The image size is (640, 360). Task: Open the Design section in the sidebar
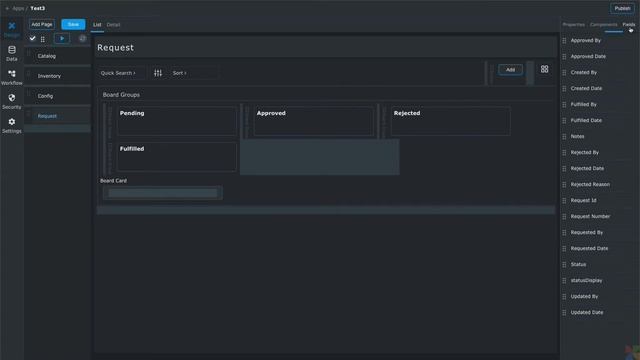pyautogui.click(x=11, y=29)
